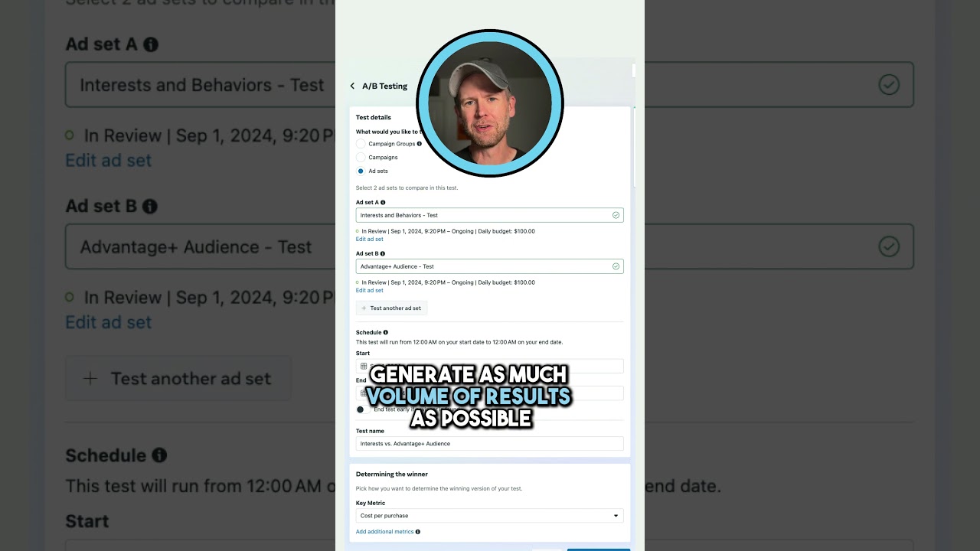Select the Campaign Groups radio button
This screenshot has height=551, width=980.
tap(361, 144)
